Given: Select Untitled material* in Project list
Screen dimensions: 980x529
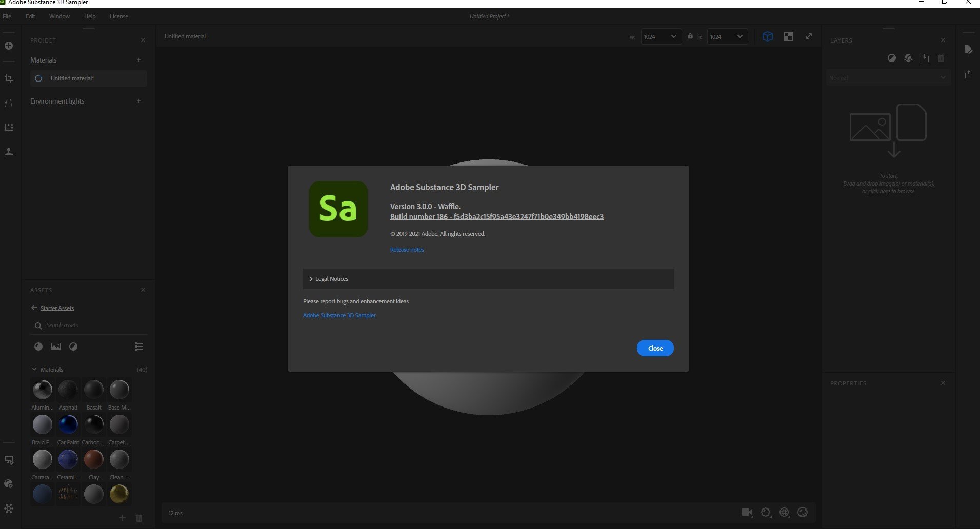Looking at the screenshot, I should tap(88, 78).
